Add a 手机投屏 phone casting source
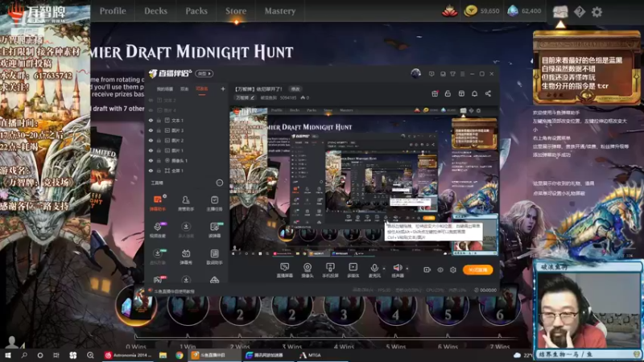This screenshot has width=644, height=362. pos(330,270)
